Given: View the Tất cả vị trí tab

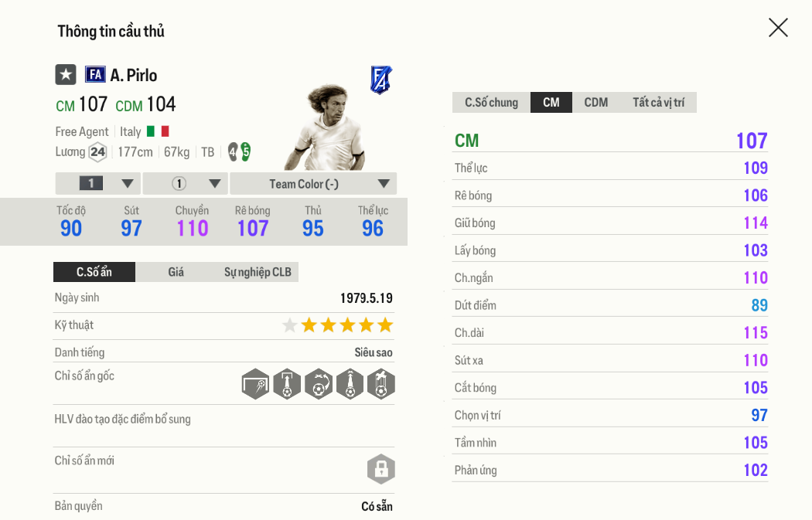Looking at the screenshot, I should pos(658,103).
